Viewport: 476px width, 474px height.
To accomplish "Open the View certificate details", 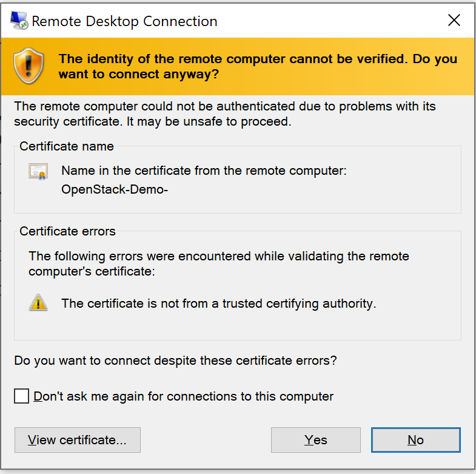I will [77, 440].
